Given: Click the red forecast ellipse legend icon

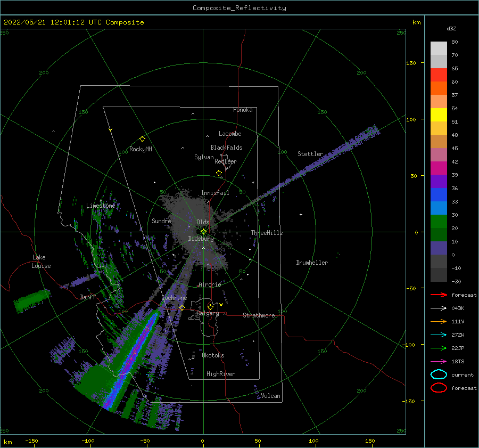Looking at the screenshot, I should click(439, 388).
